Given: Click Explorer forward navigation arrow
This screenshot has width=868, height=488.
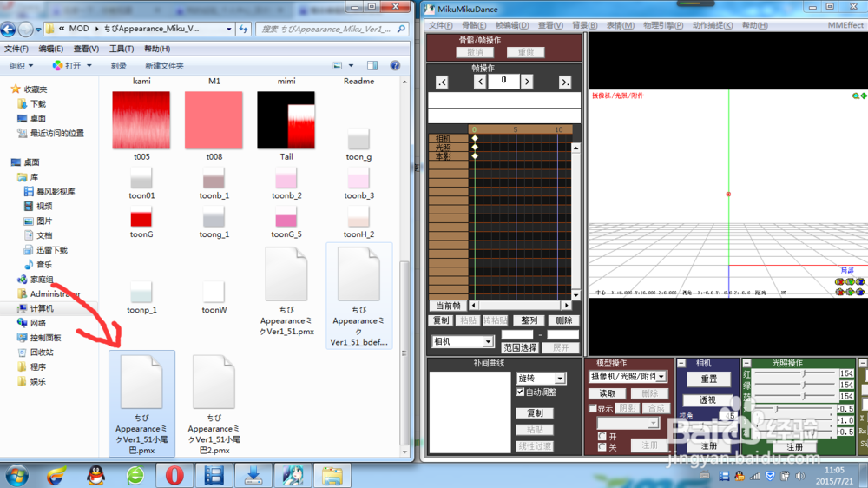Looking at the screenshot, I should coord(25,29).
